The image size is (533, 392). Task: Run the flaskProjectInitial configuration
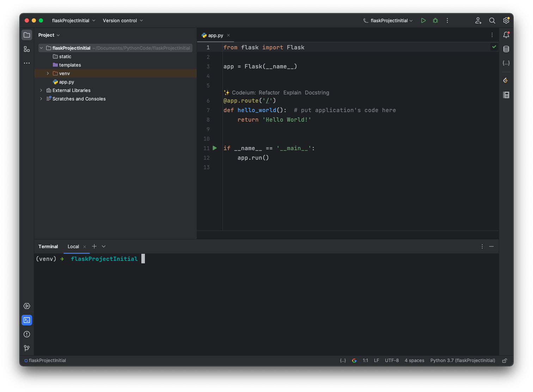[423, 20]
